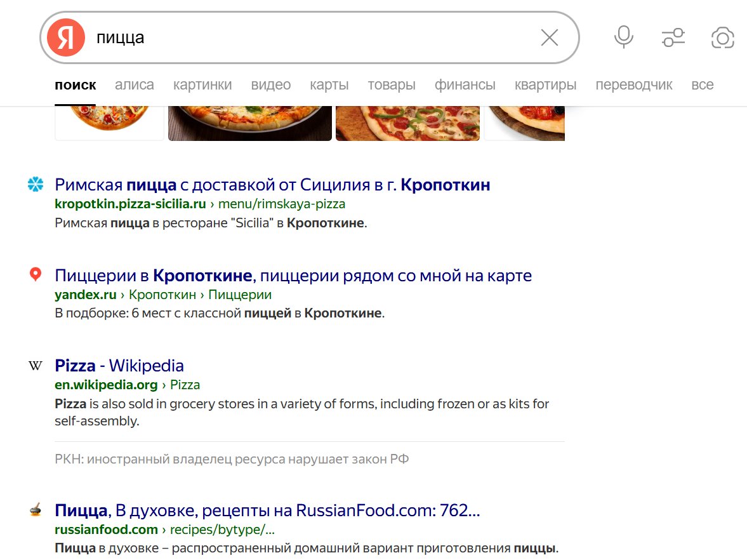This screenshot has height=560, width=747.
Task: Click the Yandex logo in search bar
Action: (65, 38)
